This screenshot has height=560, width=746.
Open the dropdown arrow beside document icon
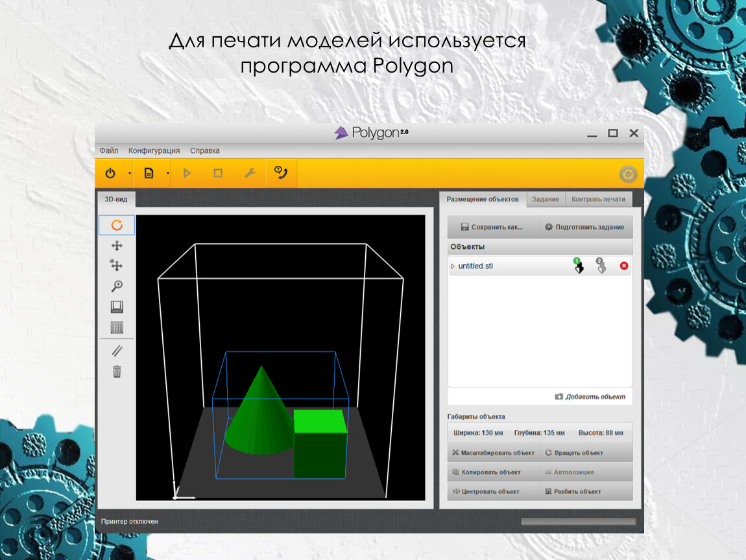pos(167,174)
